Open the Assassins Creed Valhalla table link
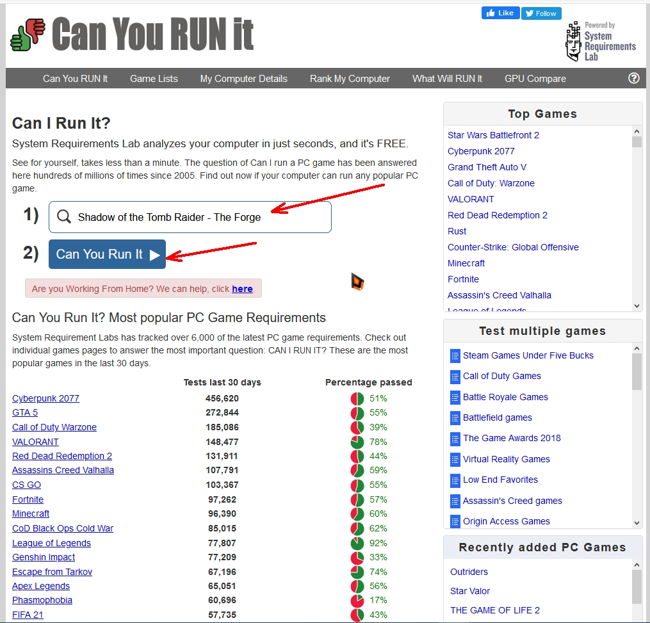Image resolution: width=650 pixels, height=623 pixels. pos(63,470)
